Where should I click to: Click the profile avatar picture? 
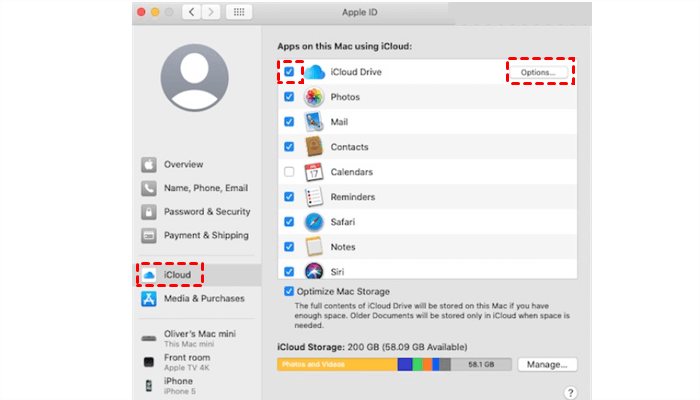195,78
